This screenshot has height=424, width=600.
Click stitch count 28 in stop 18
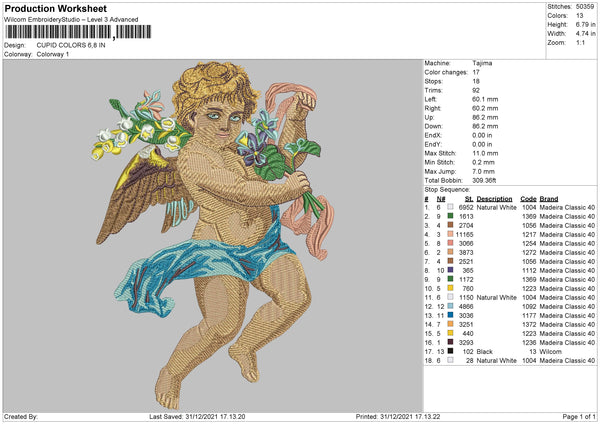(x=470, y=360)
